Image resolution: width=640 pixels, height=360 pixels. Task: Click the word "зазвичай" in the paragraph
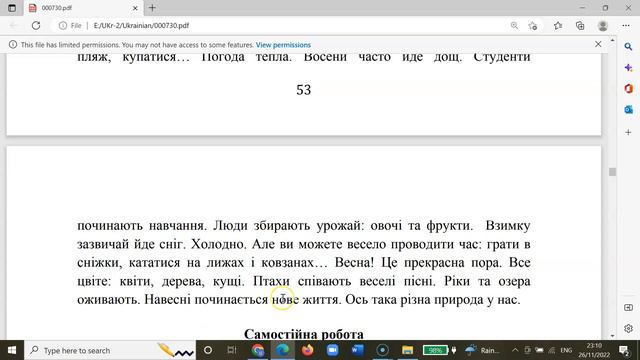tap(103, 244)
